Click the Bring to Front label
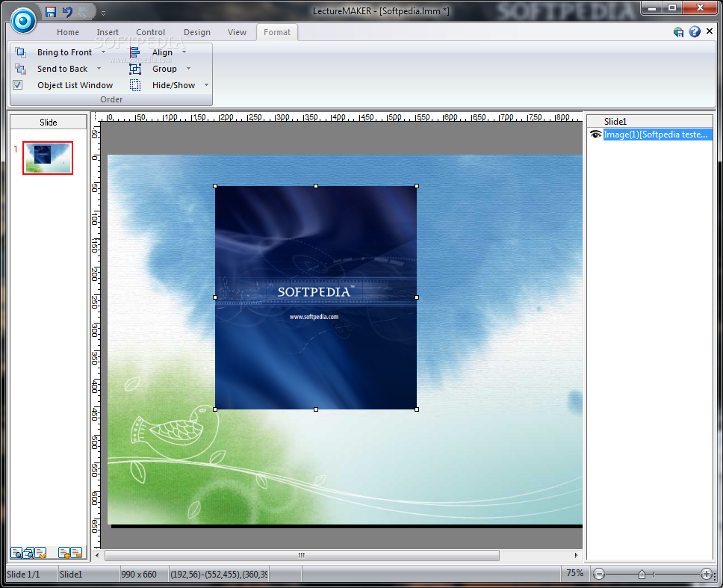The image size is (723, 588). (64, 52)
